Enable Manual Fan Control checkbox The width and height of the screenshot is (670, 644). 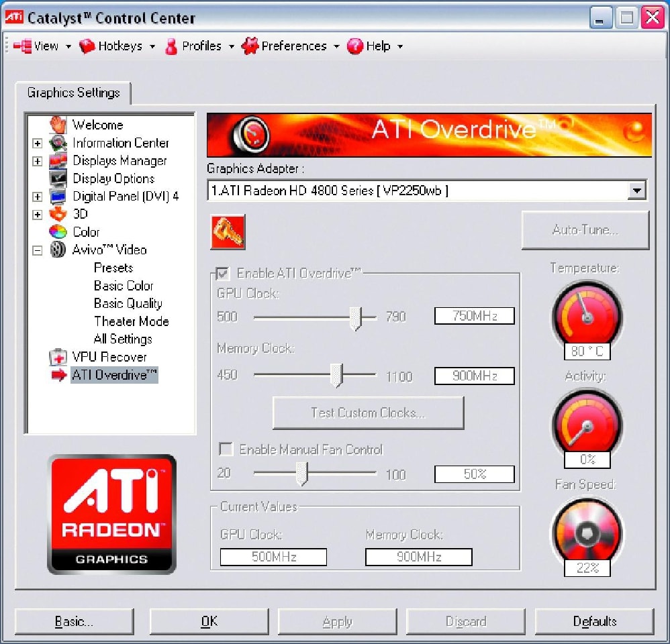pyautogui.click(x=226, y=449)
